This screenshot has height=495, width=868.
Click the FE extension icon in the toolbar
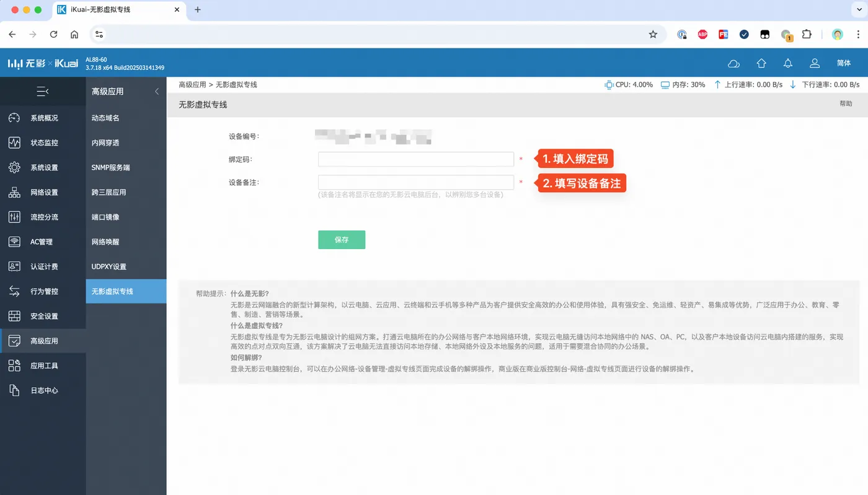point(724,35)
